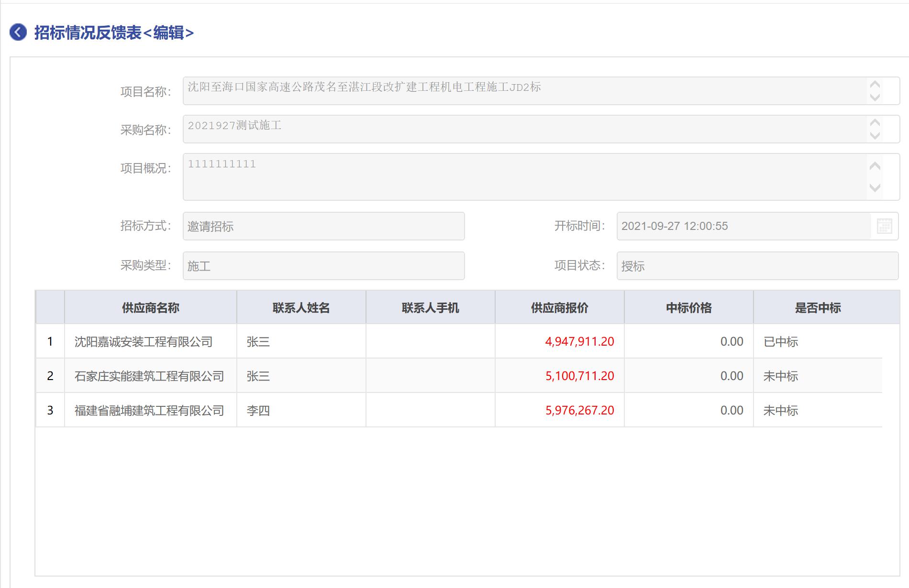Sort by 供应商名称 column header
Viewport: 909px width, 588px height.
click(150, 308)
